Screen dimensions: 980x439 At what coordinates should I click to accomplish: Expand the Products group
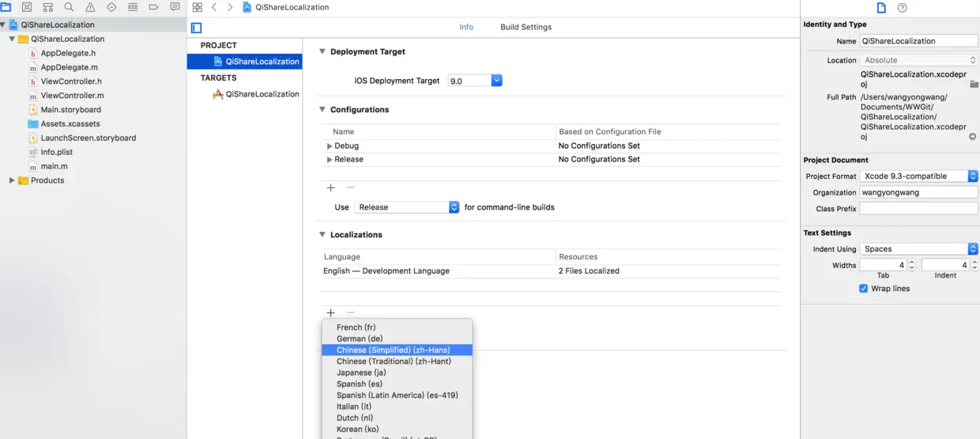(x=12, y=180)
